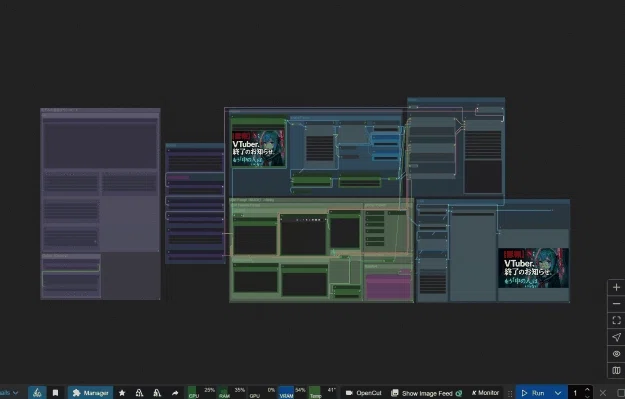Click the drag handle dots left of Run
Image resolution: width=625 pixels, height=399 pixels.
click(x=510, y=393)
